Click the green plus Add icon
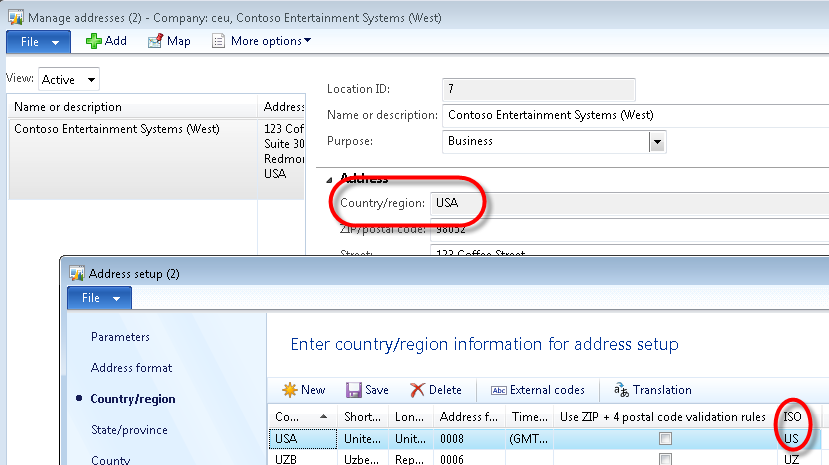Viewport: 829px width, 465px height. click(x=94, y=41)
